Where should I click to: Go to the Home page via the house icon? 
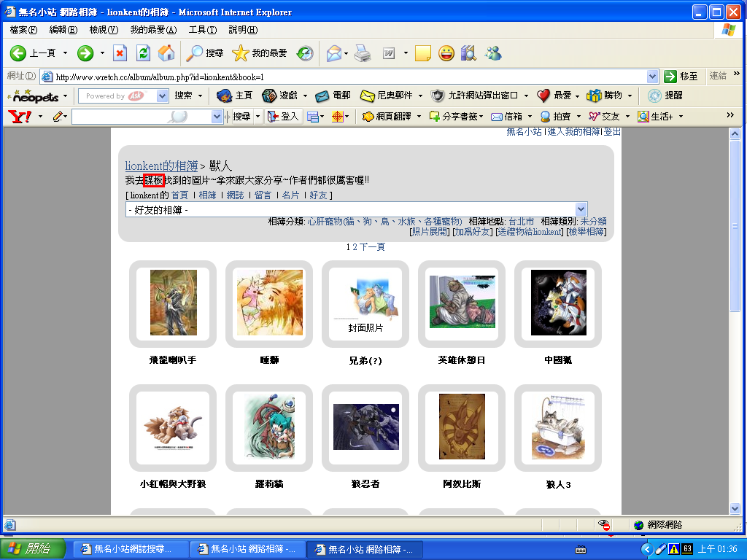point(166,53)
